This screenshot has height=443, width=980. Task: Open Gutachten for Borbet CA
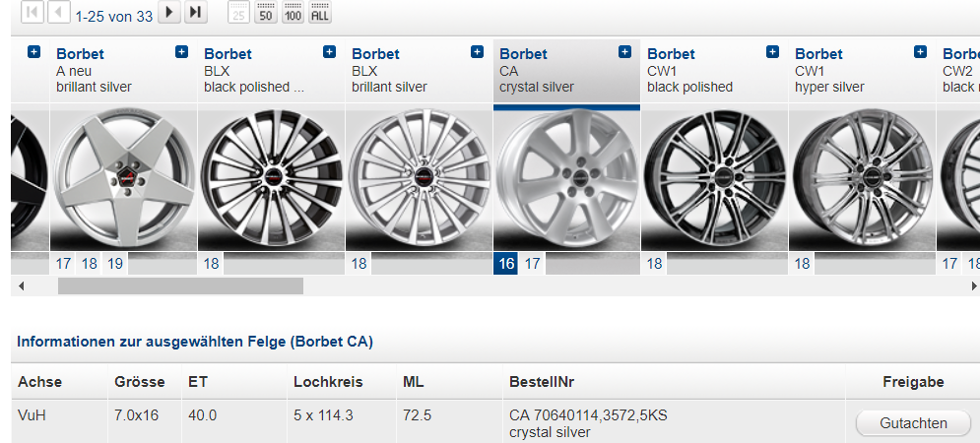coord(912,423)
